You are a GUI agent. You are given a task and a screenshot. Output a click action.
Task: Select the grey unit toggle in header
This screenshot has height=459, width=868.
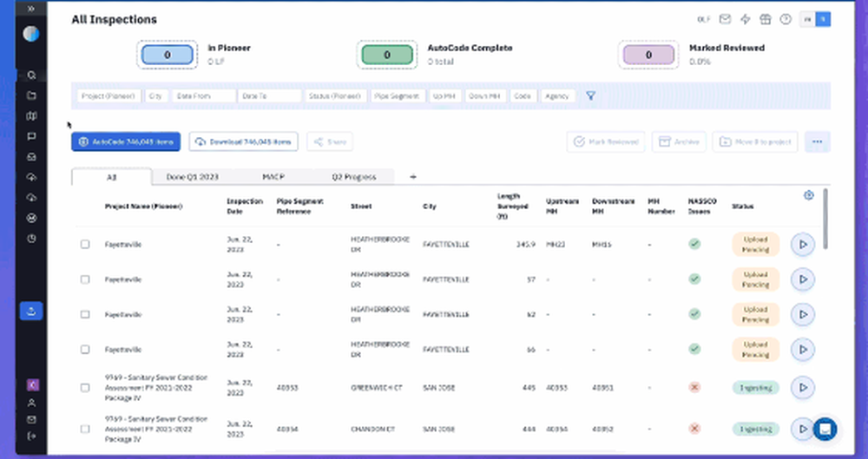click(x=807, y=19)
